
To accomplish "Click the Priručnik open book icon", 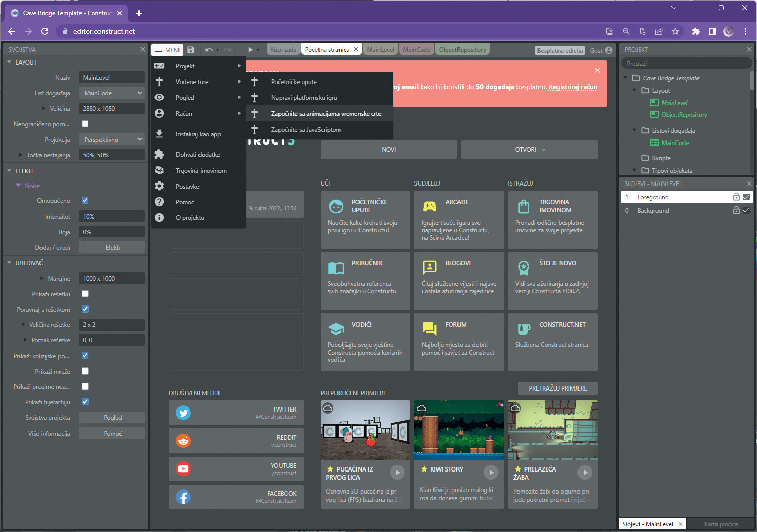I will pos(336,268).
